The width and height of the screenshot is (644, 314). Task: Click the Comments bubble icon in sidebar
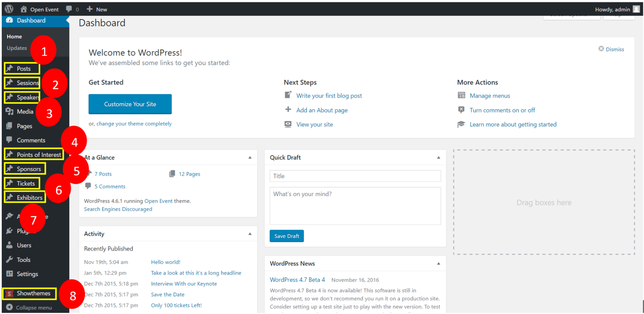pyautogui.click(x=9, y=140)
